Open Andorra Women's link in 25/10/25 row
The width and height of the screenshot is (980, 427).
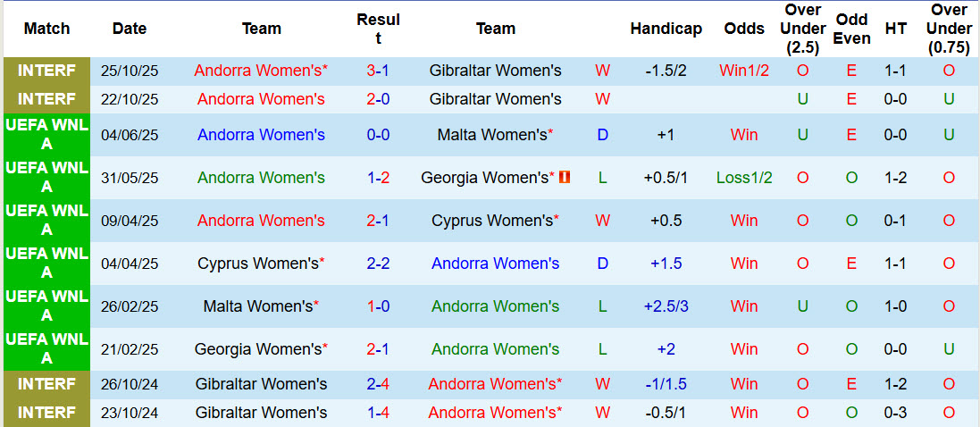261,71
